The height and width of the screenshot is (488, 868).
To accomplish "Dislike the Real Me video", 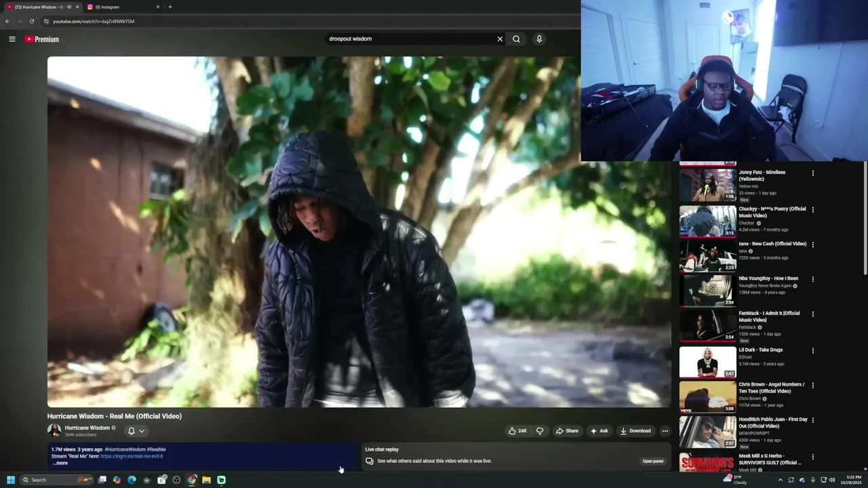I will 540,431.
